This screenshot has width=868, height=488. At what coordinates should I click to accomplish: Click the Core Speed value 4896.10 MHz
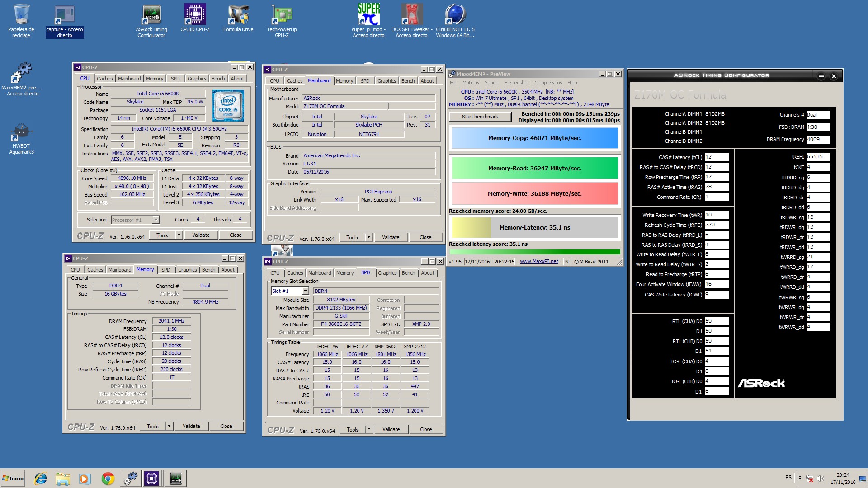[x=132, y=178]
